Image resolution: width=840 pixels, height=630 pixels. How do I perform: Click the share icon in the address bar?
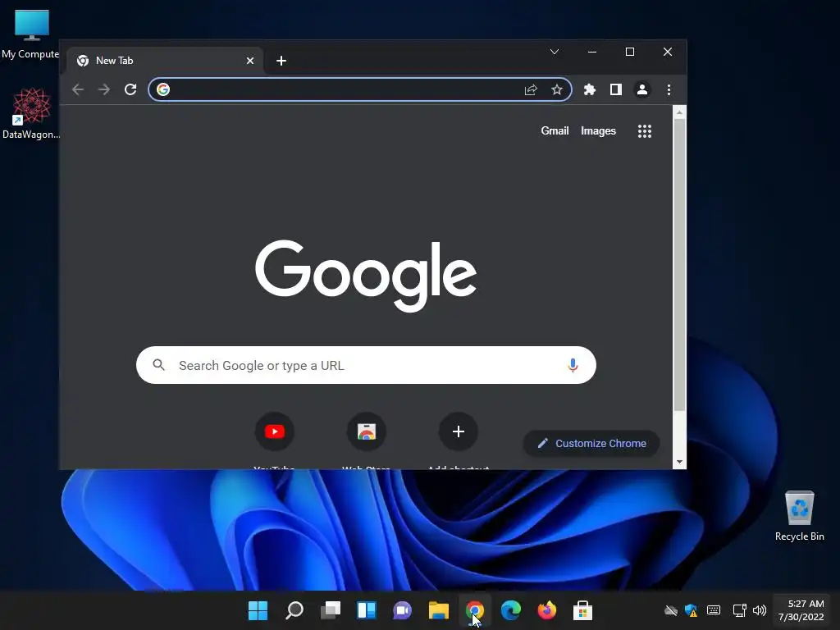pyautogui.click(x=531, y=89)
